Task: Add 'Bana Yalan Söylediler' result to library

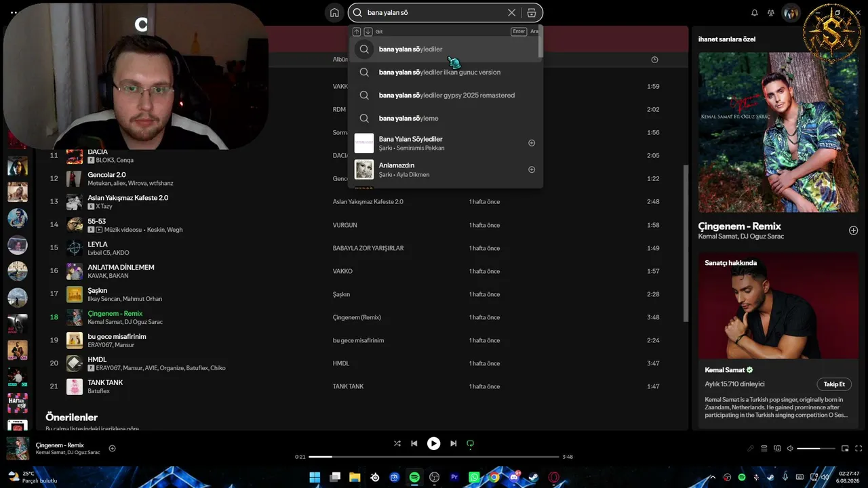Action: coord(532,143)
